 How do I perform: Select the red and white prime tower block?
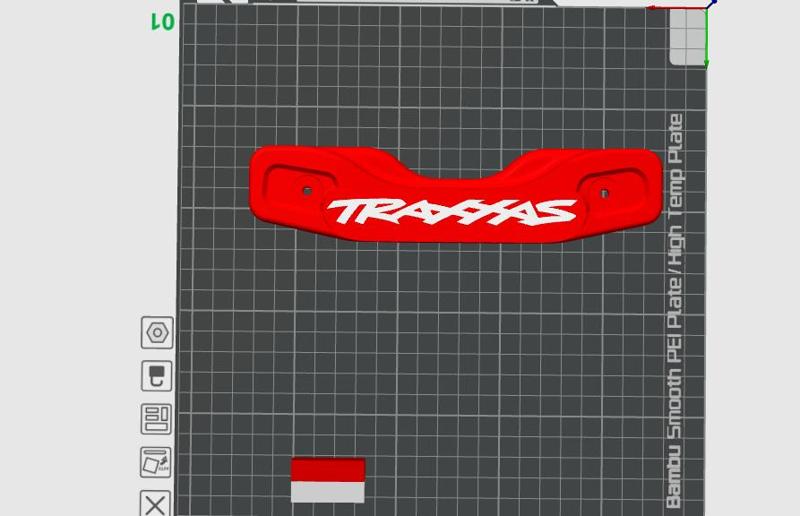[x=328, y=480]
